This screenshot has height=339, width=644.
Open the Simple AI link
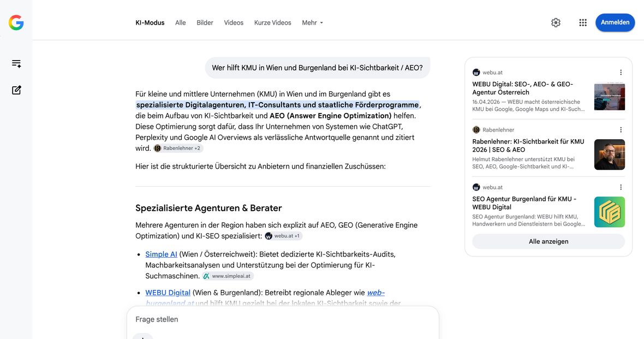tap(161, 254)
